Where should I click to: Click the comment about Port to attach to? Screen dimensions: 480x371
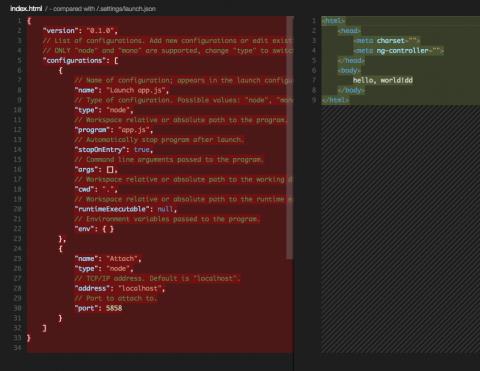pyautogui.click(x=116, y=298)
